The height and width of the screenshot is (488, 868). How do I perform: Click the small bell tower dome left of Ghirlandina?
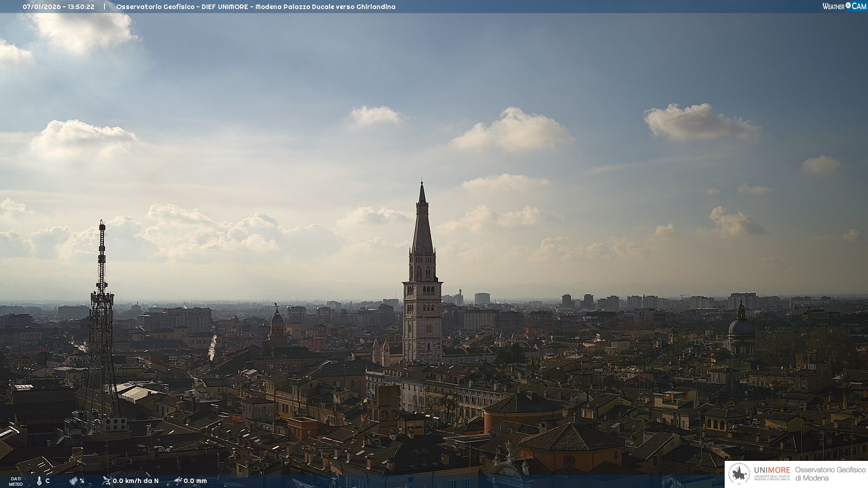pyautogui.click(x=277, y=318)
